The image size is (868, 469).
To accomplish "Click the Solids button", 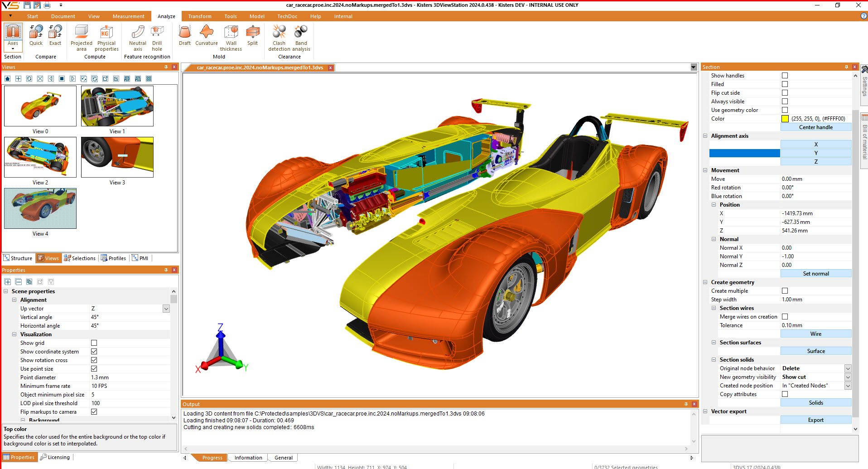I will tap(815, 403).
